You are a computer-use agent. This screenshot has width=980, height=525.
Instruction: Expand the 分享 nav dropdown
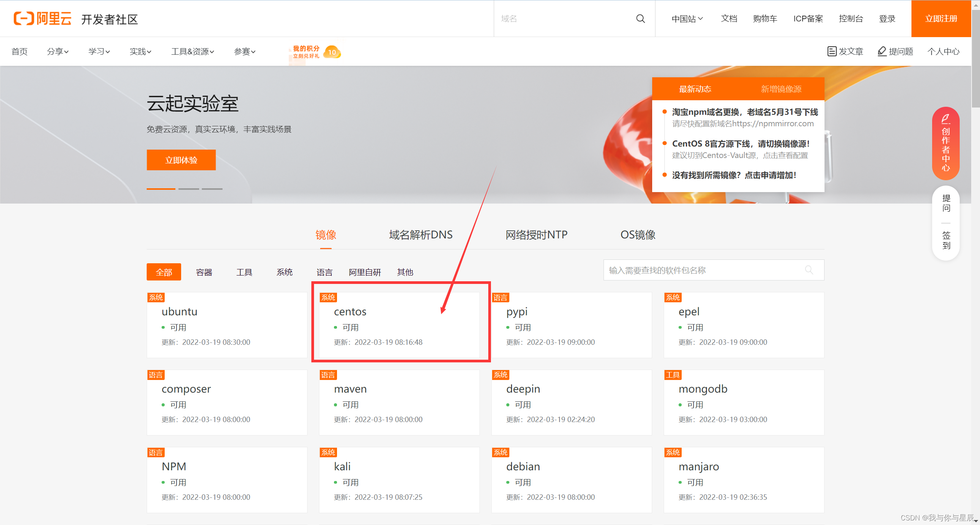coord(57,52)
